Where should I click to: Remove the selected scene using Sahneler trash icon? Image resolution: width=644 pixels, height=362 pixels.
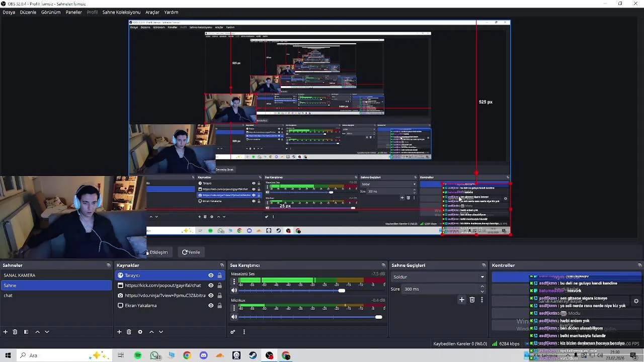[x=15, y=332]
